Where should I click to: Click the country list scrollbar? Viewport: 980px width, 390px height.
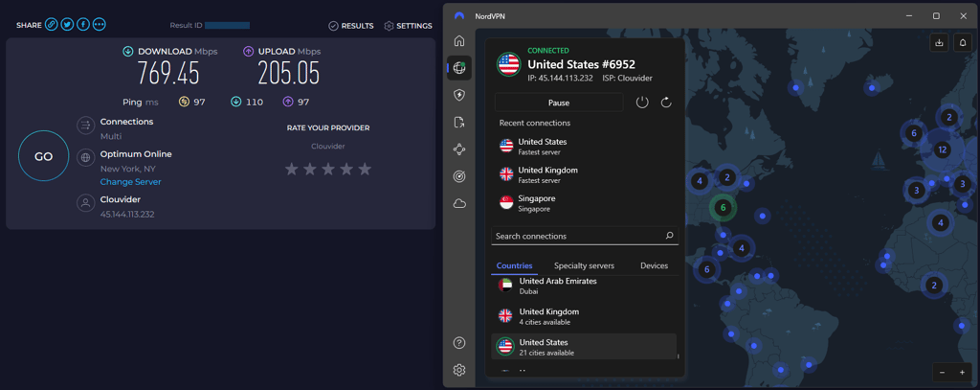[x=679, y=356]
